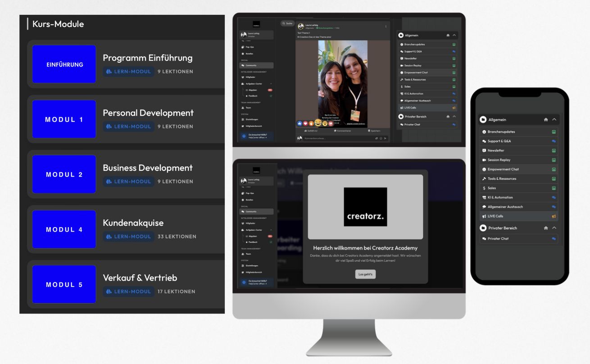Click the green image icon on phone Sales row
Viewport: 590px width, 364px height.
(x=554, y=188)
